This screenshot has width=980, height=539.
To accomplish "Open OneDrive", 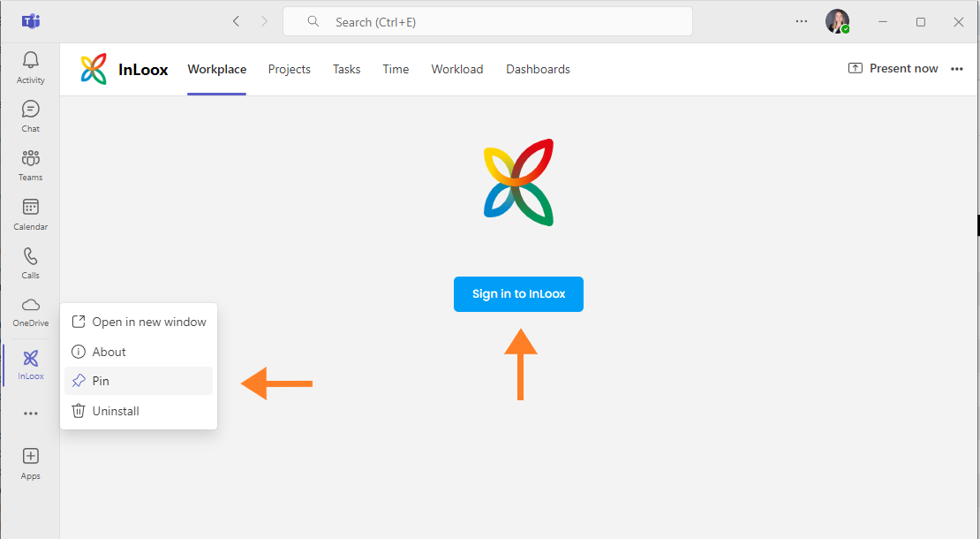I will [30, 310].
